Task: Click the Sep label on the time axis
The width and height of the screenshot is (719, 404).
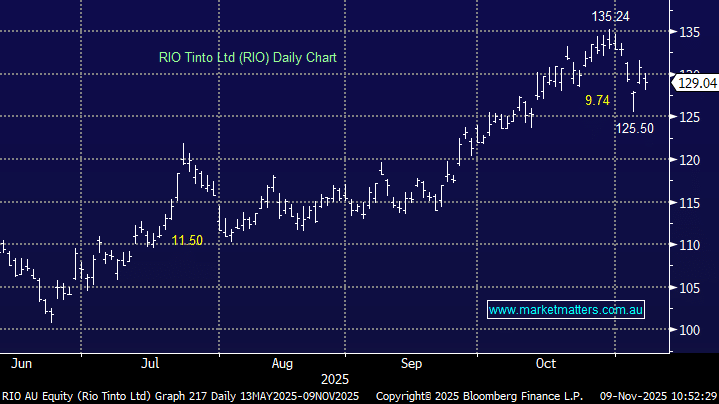Action: (413, 362)
